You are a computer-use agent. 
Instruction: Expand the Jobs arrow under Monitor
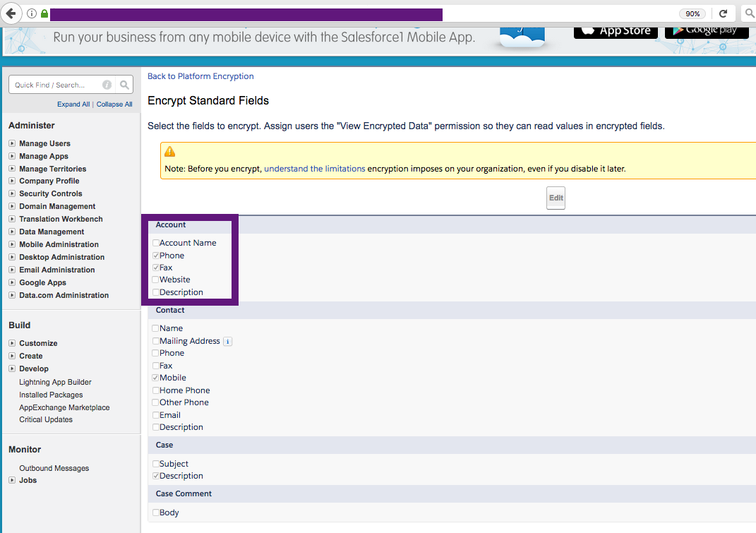tap(12, 480)
